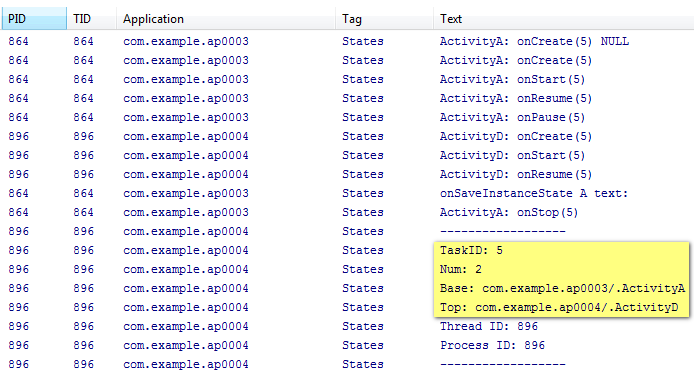This screenshot has height=377, width=694.
Task: Click com.example.ap0003 in the onSaveInstanceState row
Action: 185,194
